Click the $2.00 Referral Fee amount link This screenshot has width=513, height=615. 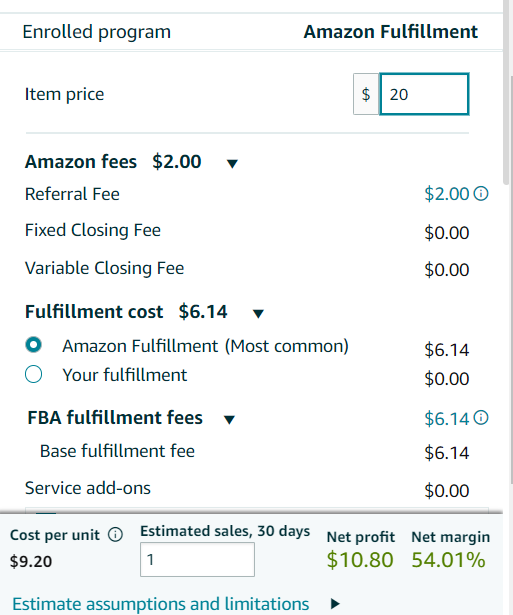pos(447,194)
